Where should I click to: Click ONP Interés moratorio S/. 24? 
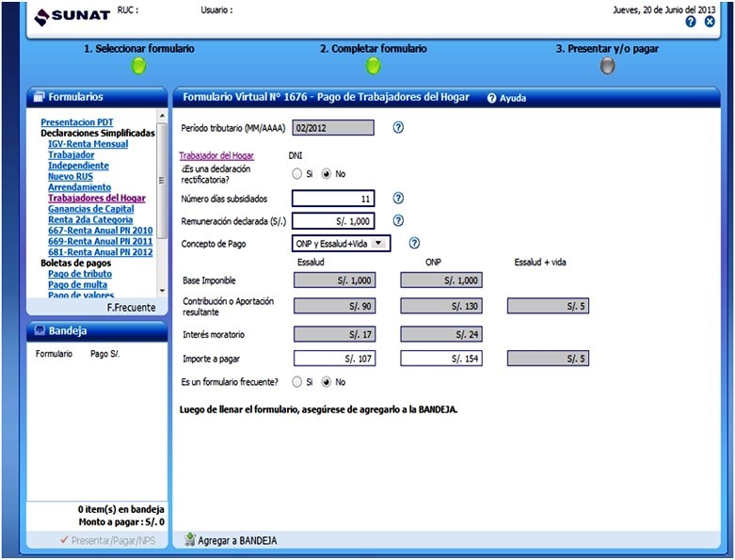click(x=441, y=334)
